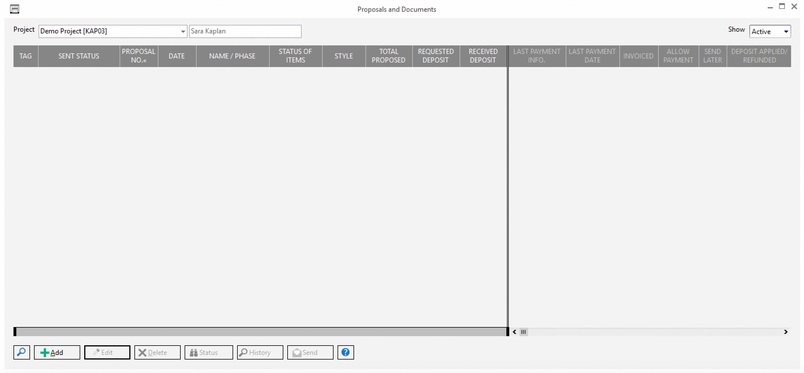Click the LAST PAYMENT INFO. column header

click(537, 56)
